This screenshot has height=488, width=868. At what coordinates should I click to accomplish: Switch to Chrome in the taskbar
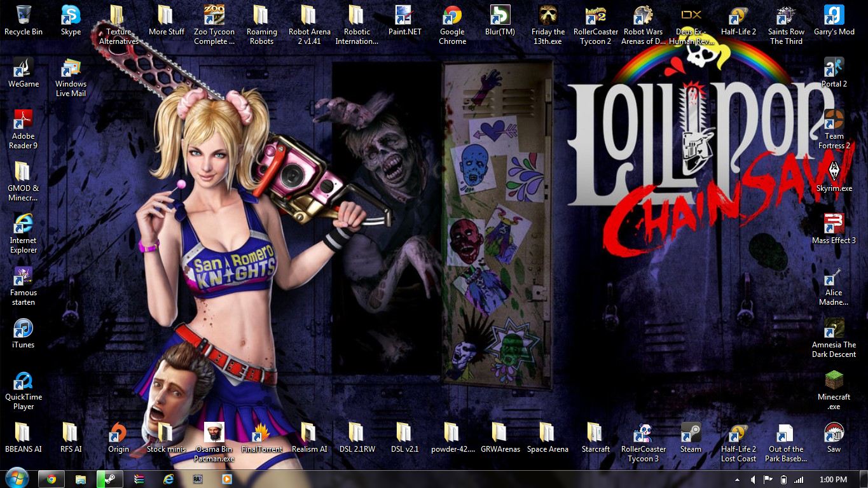[x=51, y=479]
